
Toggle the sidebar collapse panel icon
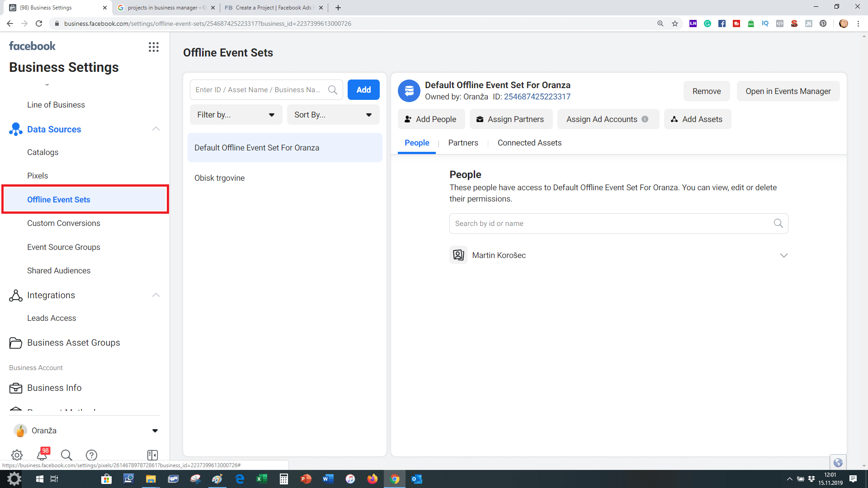[x=152, y=455]
